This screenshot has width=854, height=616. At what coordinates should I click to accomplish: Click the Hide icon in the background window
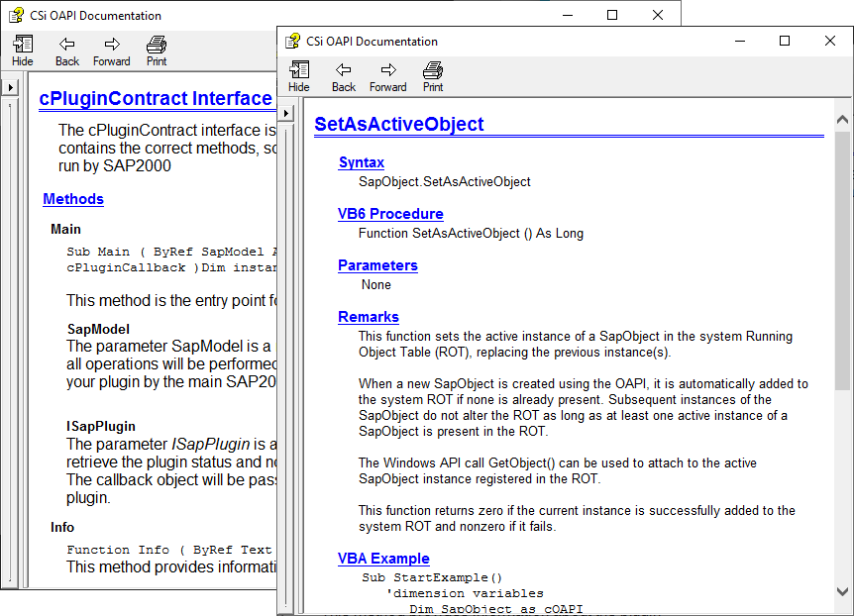(22, 50)
